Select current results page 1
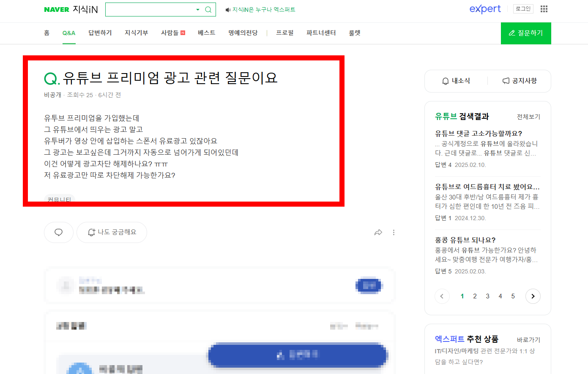Image resolution: width=588 pixels, height=374 pixels. [x=462, y=296]
